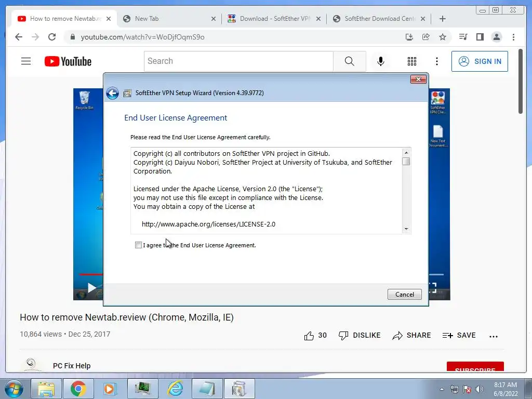The image size is (532, 399).
Task: Open Windows Explorer from the taskbar
Action: [46, 389]
